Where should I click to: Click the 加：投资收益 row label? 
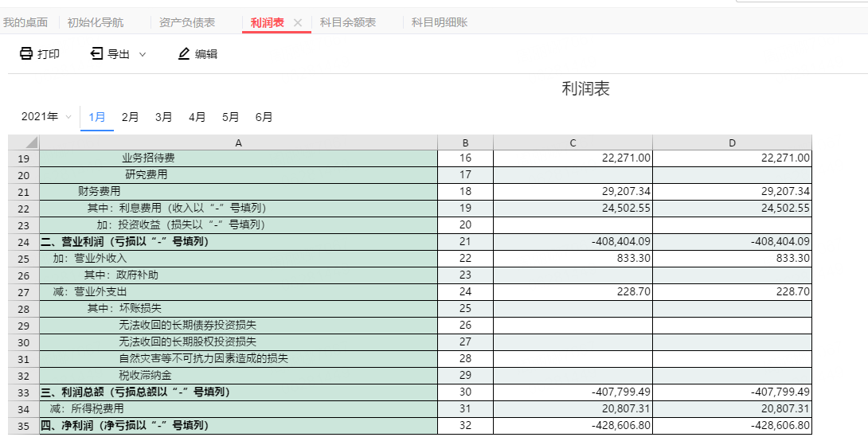pos(181,224)
